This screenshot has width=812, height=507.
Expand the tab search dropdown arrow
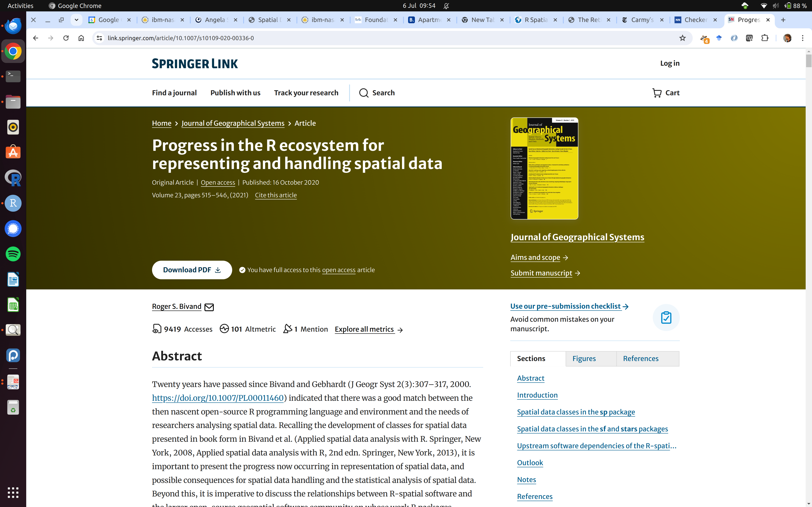[77, 20]
